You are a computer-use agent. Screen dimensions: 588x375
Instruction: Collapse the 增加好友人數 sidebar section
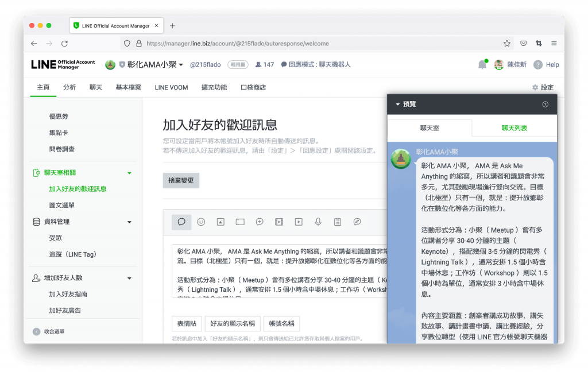(x=129, y=279)
